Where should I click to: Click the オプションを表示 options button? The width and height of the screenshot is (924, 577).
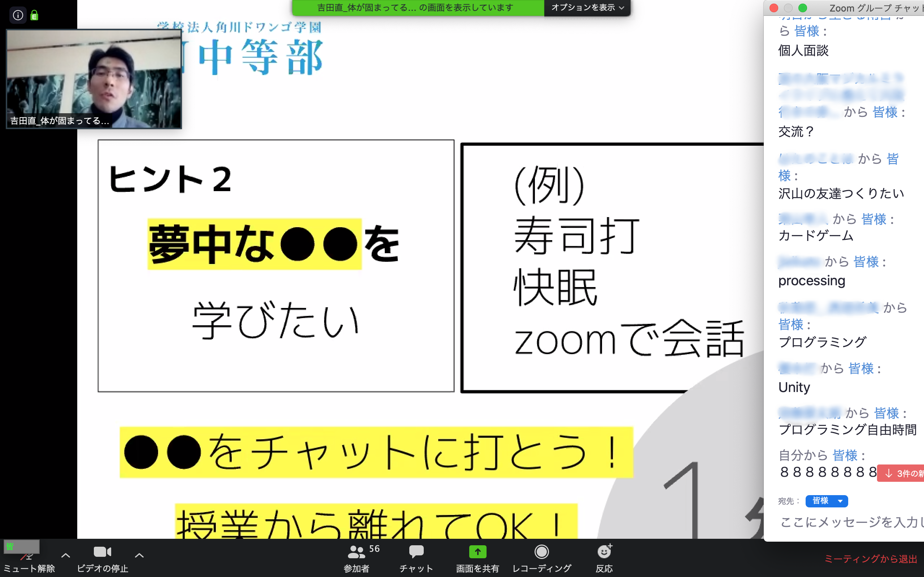[x=586, y=7]
